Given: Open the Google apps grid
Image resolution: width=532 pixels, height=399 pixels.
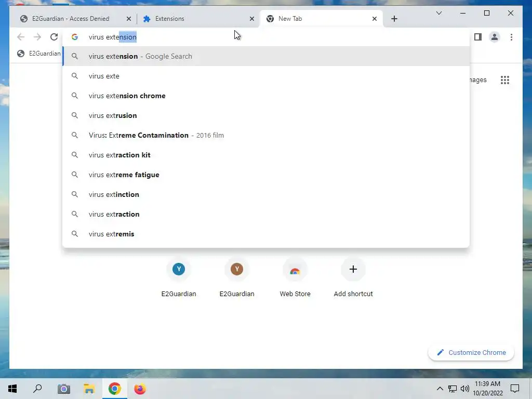Looking at the screenshot, I should click(505, 80).
